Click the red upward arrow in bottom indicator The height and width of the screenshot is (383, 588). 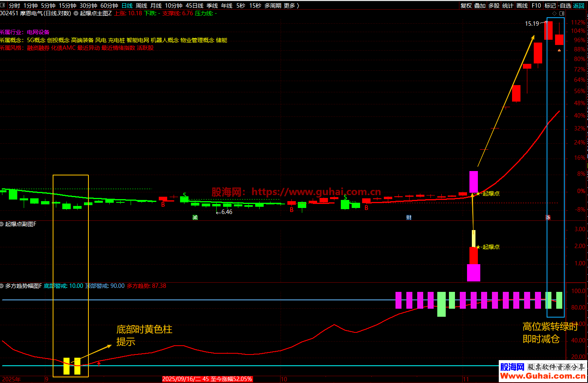coord(99,363)
